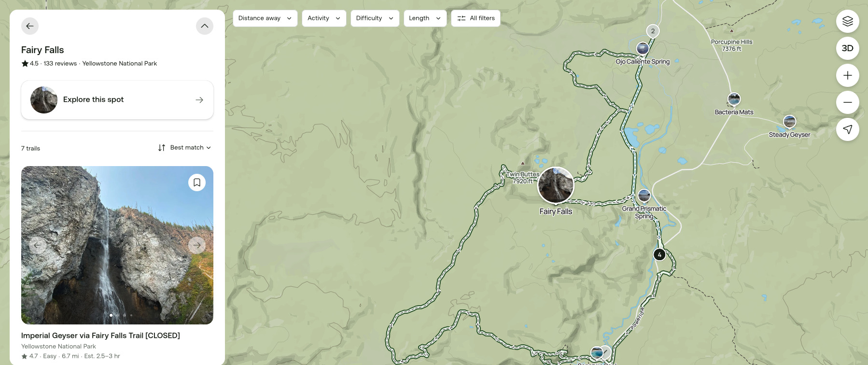Click the back arrow button
Screen dimensions: 868x365
pyautogui.click(x=30, y=26)
